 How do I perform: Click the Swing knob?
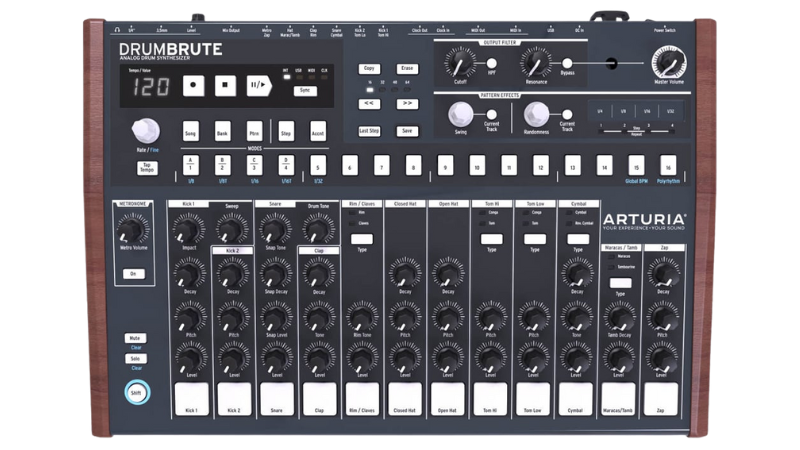pos(461,114)
